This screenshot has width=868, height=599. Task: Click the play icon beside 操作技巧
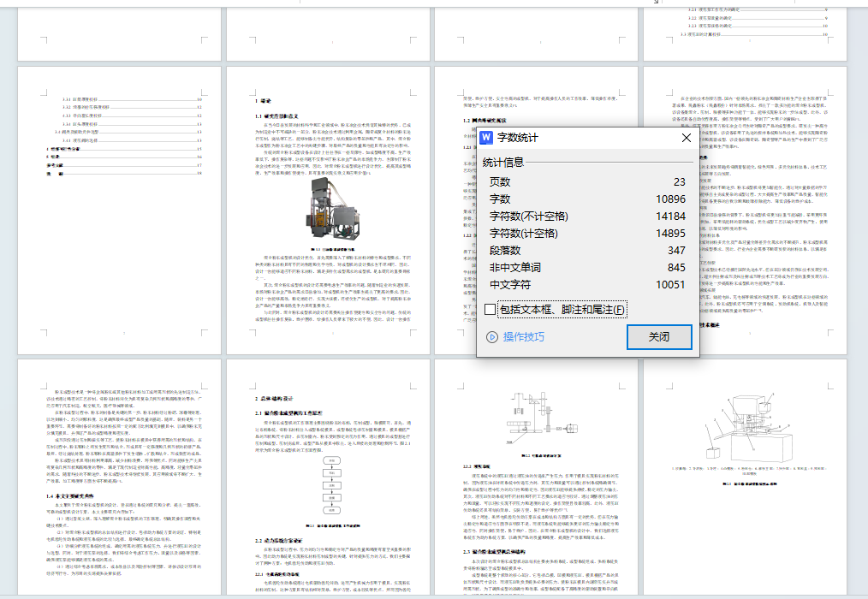point(492,336)
